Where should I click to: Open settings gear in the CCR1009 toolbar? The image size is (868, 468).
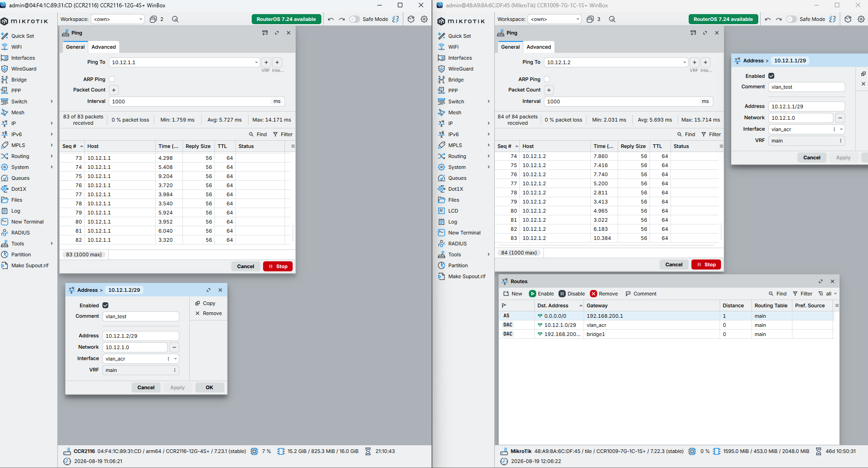pos(861,19)
